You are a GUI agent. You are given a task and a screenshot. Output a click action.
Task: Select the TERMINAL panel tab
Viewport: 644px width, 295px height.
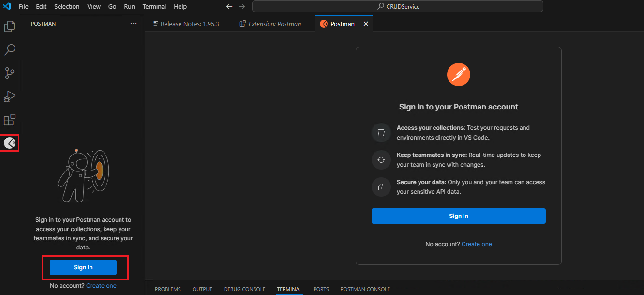click(x=289, y=289)
